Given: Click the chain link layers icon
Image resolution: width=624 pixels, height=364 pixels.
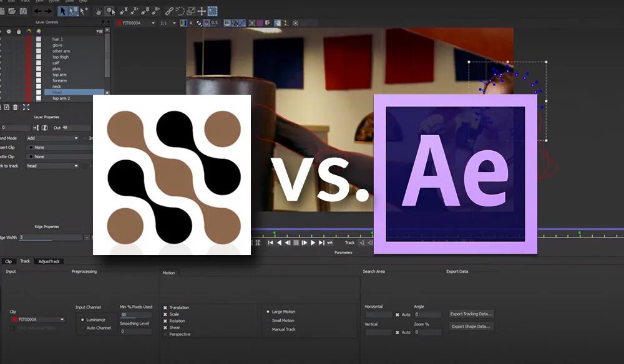Looking at the screenshot, I should click(x=170, y=11).
